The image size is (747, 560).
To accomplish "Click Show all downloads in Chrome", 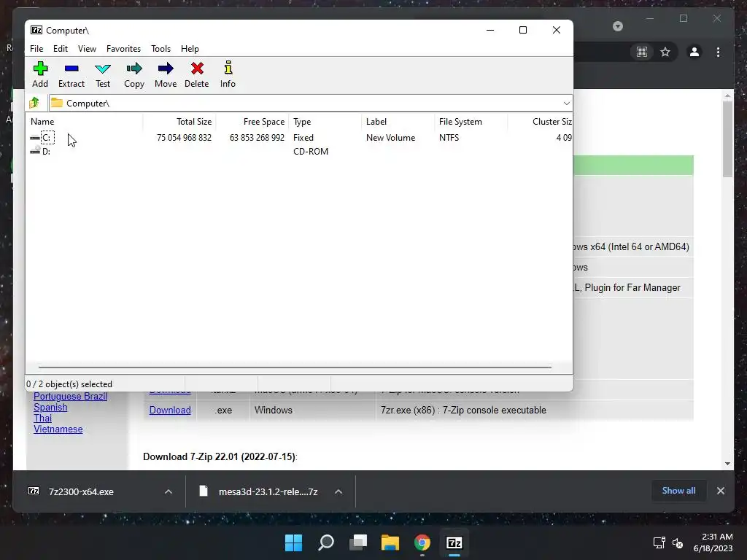I will [678, 491].
